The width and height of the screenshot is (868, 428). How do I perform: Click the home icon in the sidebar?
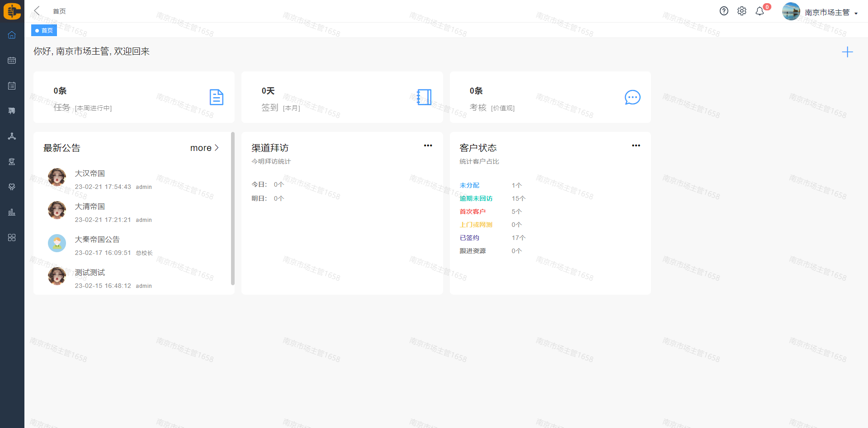(x=12, y=35)
